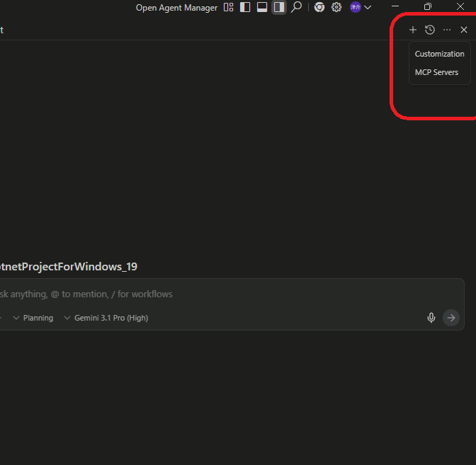Click the purple user profile avatar
Image resolution: width=476 pixels, height=465 pixels.
[356, 7]
